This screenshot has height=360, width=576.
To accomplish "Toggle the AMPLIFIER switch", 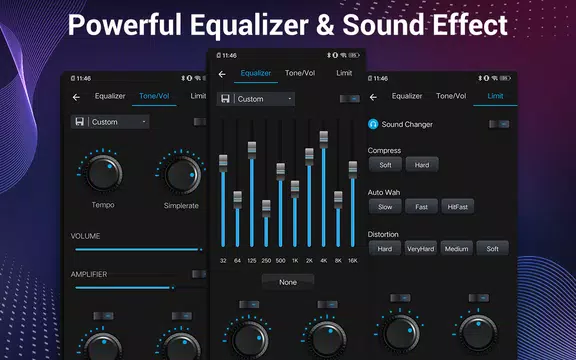I will [x=199, y=274].
